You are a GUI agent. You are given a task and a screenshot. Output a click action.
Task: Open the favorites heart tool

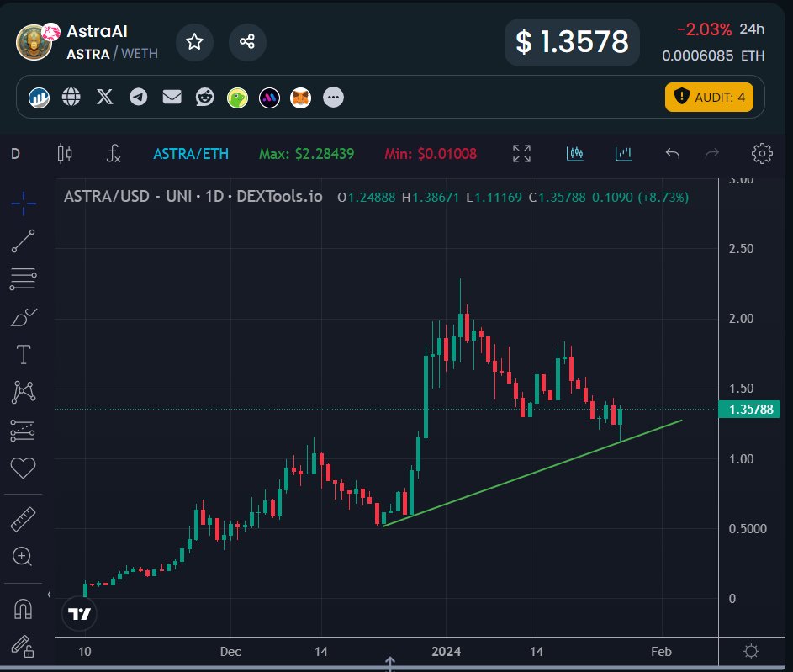pyautogui.click(x=24, y=468)
